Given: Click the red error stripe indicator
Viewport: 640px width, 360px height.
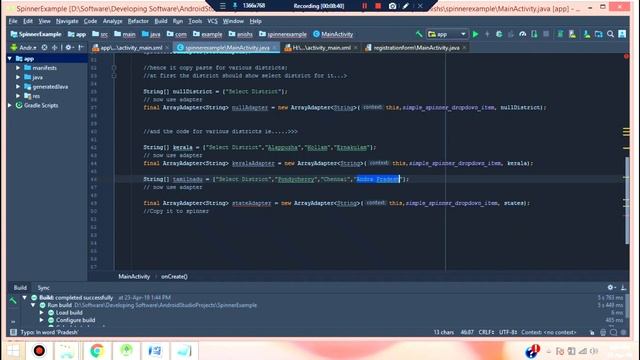Looking at the screenshot, I should click(x=626, y=56).
